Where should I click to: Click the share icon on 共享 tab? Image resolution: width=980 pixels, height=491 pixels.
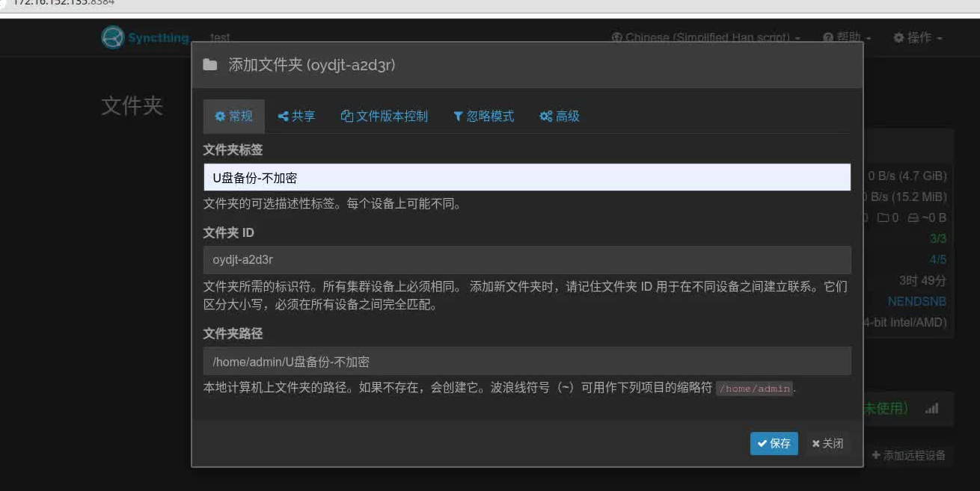click(x=281, y=116)
